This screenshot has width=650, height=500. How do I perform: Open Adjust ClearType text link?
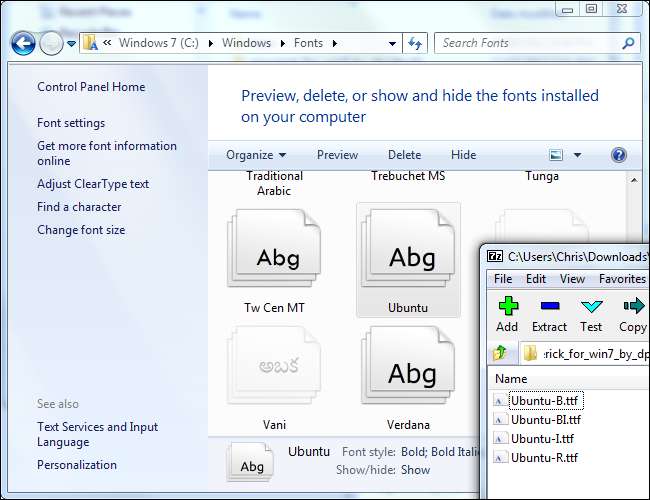click(93, 184)
